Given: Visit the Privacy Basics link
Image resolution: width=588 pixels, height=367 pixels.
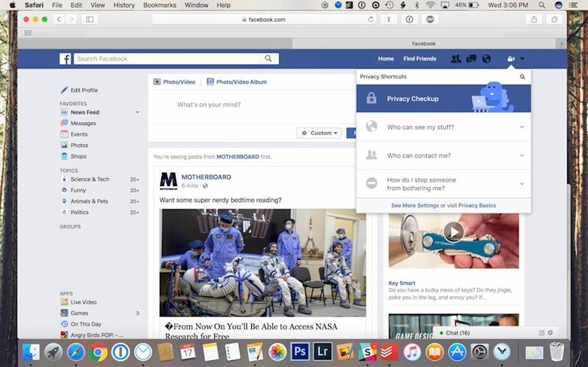Looking at the screenshot, I should tap(477, 206).
